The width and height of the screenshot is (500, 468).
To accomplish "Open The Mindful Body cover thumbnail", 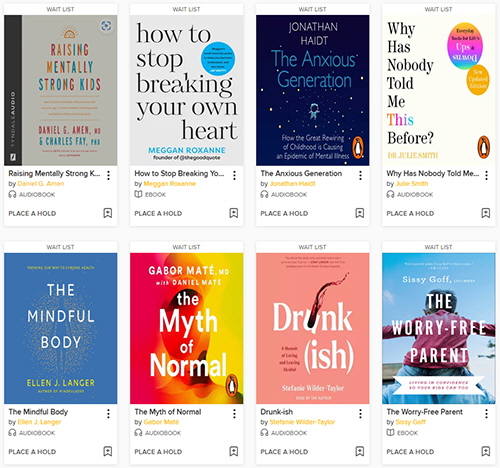I will 61,328.
